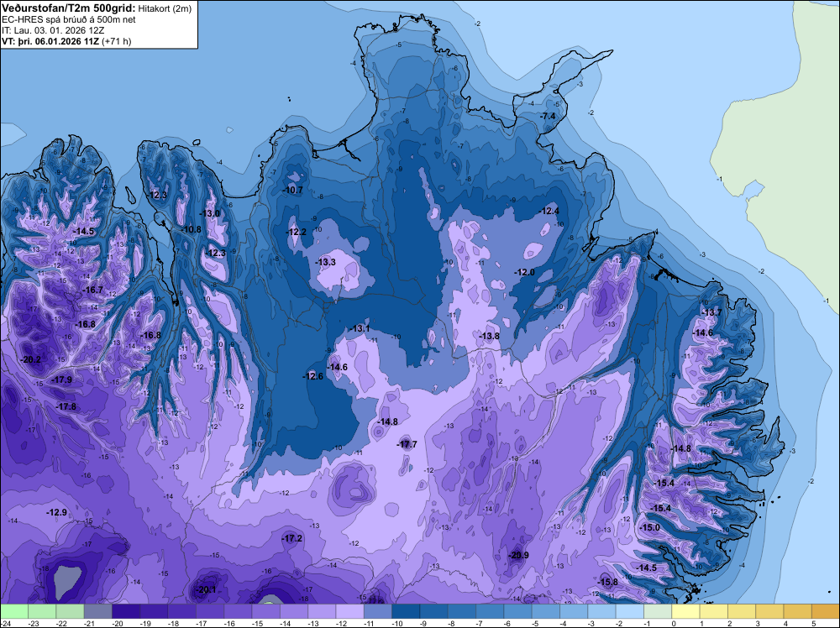
Task: Click the -10.7 temperature value
Action: tap(293, 190)
